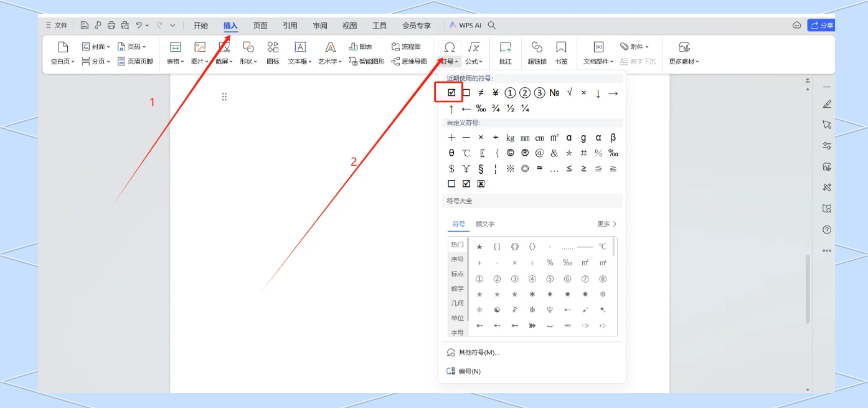Click 编号(N) numbering option

(x=464, y=371)
